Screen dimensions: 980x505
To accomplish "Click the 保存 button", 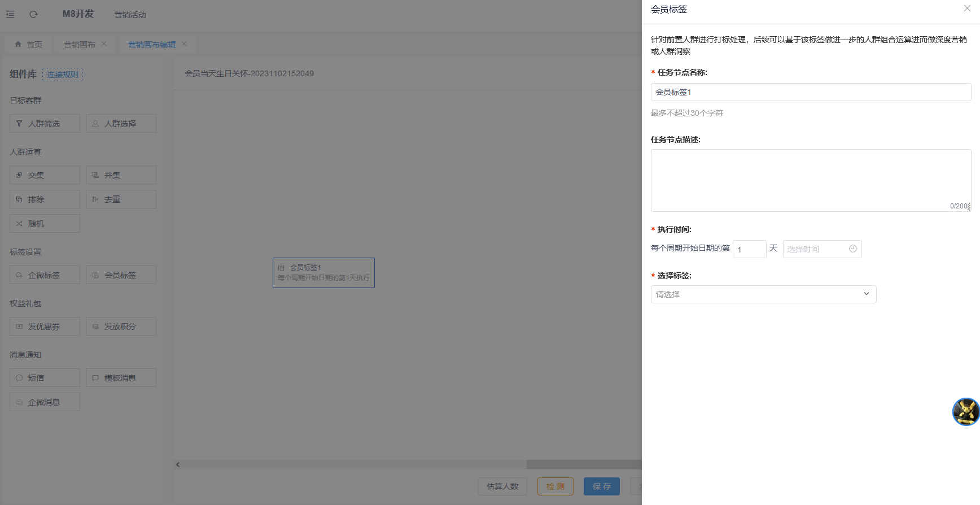I will (x=602, y=486).
